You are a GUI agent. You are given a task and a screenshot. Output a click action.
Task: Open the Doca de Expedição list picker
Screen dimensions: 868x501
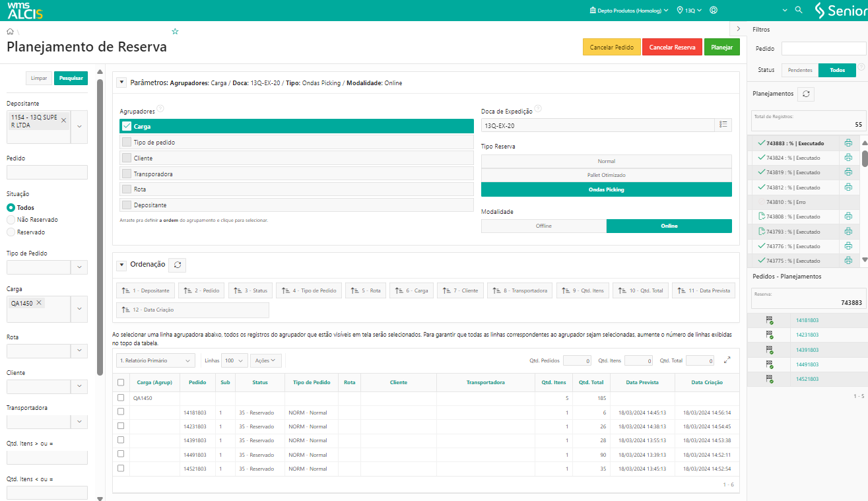[723, 125]
